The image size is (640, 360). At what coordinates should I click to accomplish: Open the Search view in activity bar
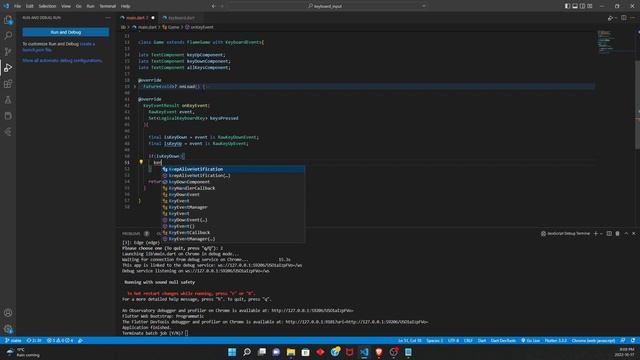8,36
